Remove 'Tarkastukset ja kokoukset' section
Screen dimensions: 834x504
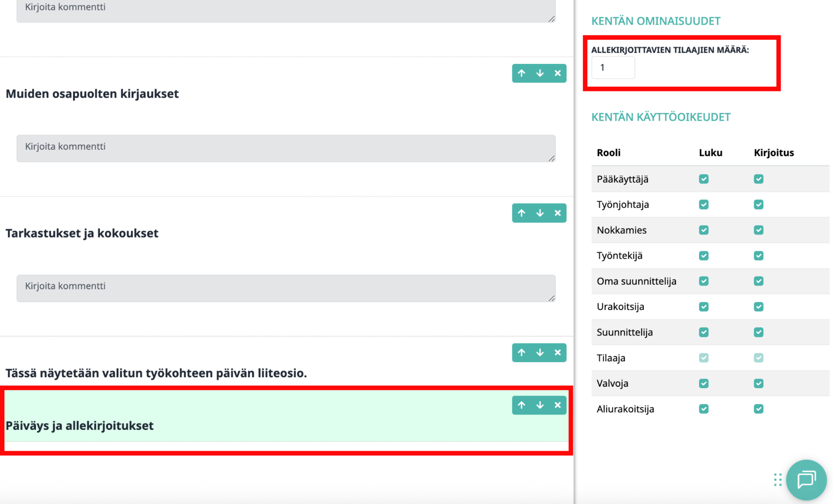point(558,213)
